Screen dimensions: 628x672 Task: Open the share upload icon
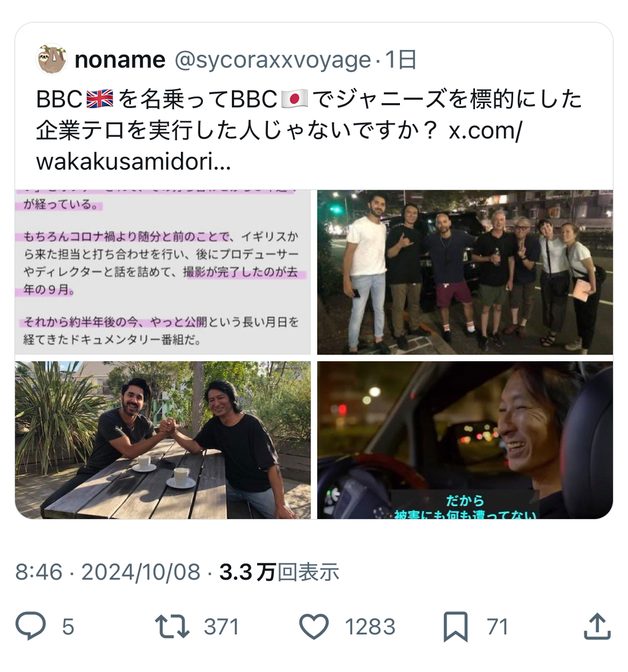pyautogui.click(x=597, y=626)
